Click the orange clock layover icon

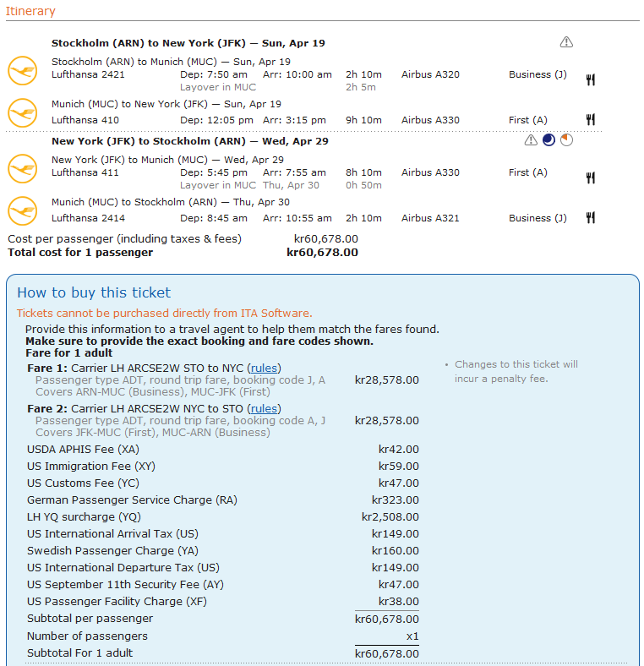pos(566,140)
